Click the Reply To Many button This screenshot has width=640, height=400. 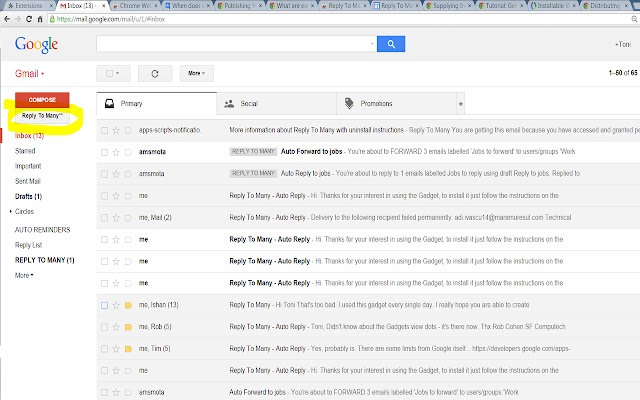(42, 116)
